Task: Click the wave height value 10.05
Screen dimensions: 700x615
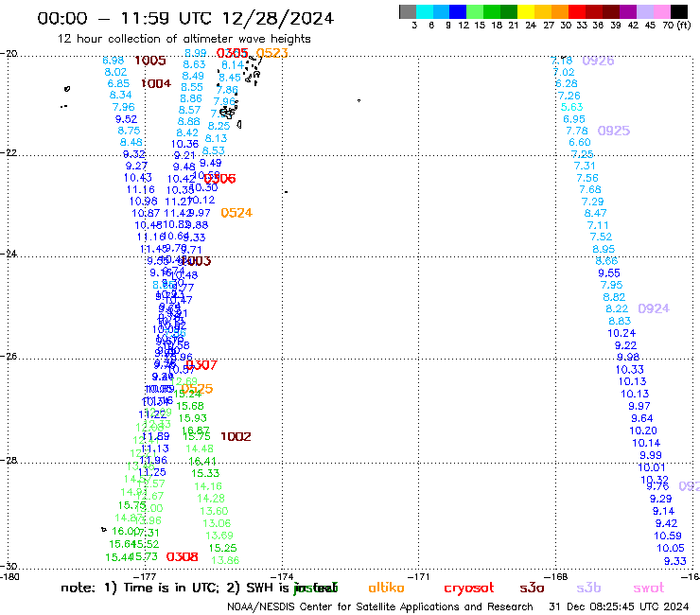Action: coord(670,548)
